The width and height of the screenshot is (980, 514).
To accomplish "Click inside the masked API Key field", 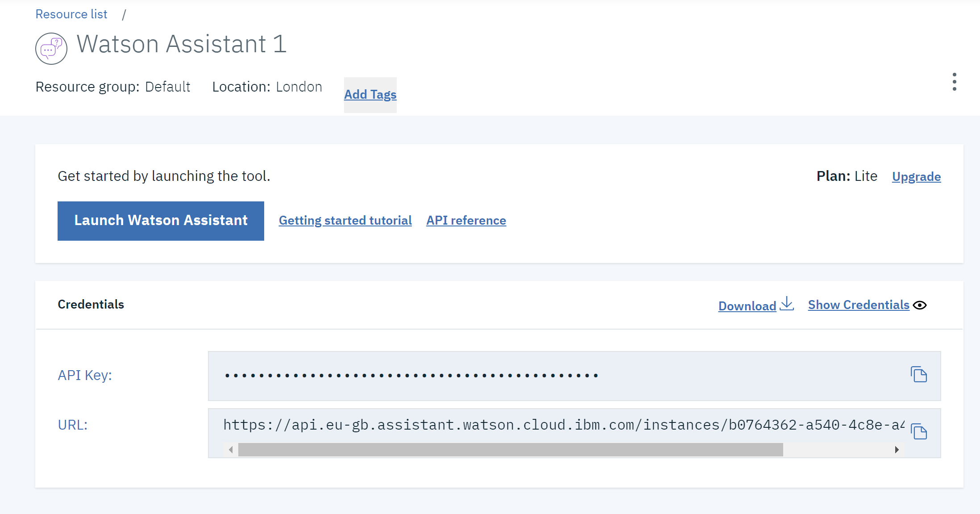I will (574, 376).
